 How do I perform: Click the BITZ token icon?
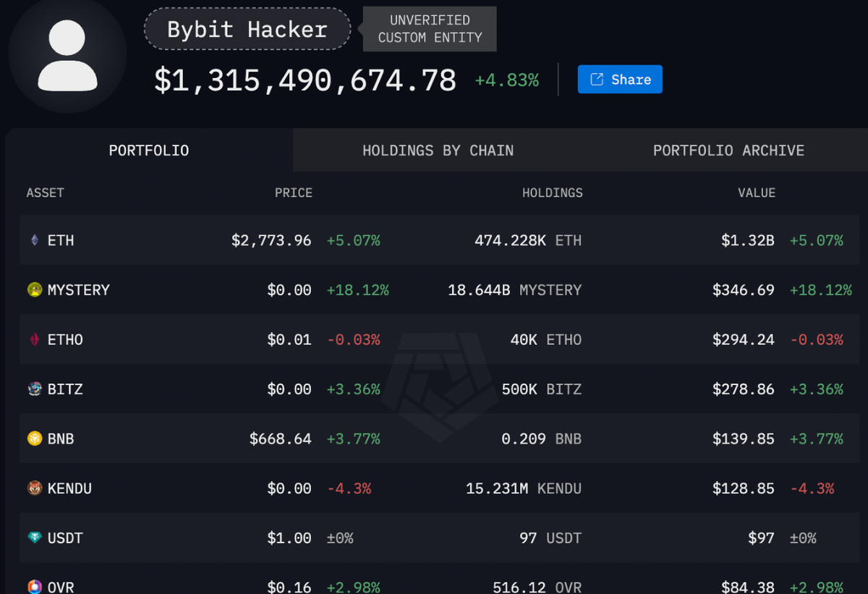pos(34,389)
